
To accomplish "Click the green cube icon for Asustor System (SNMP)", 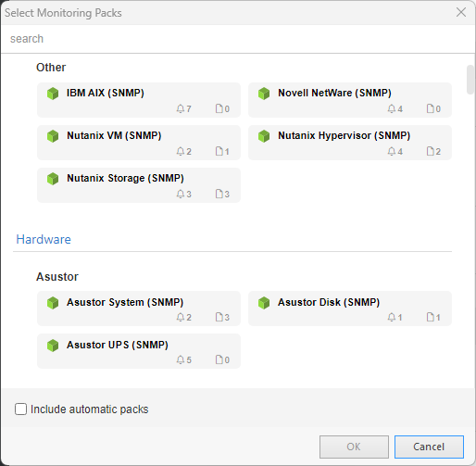I will point(53,303).
